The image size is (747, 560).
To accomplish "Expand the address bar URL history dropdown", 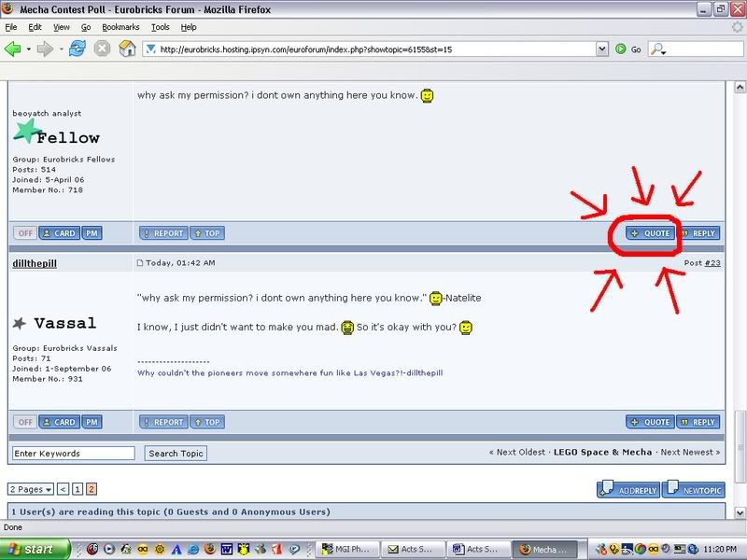I will [x=600, y=49].
